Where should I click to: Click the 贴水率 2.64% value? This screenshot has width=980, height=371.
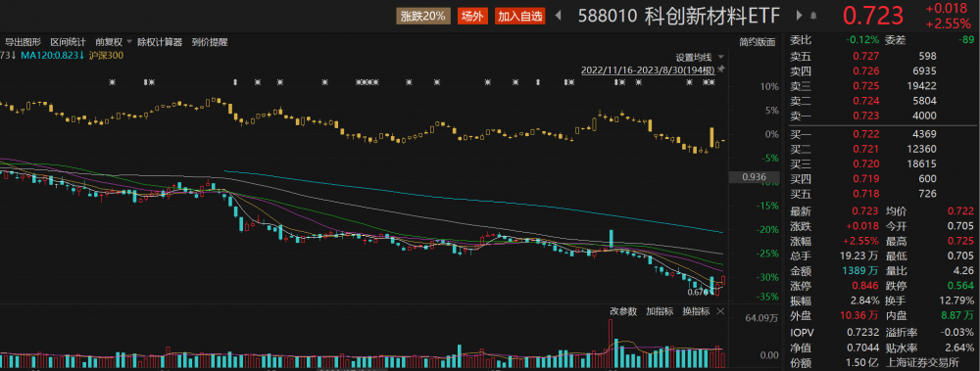[958, 348]
